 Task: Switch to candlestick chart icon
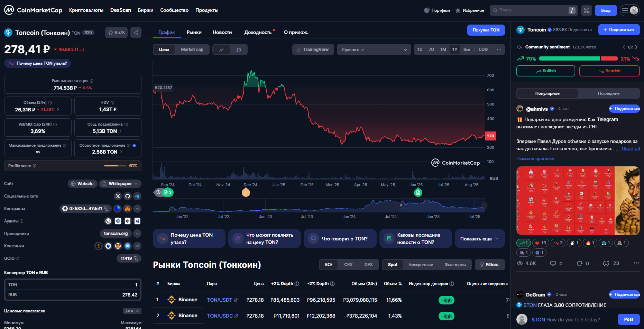[x=239, y=49]
